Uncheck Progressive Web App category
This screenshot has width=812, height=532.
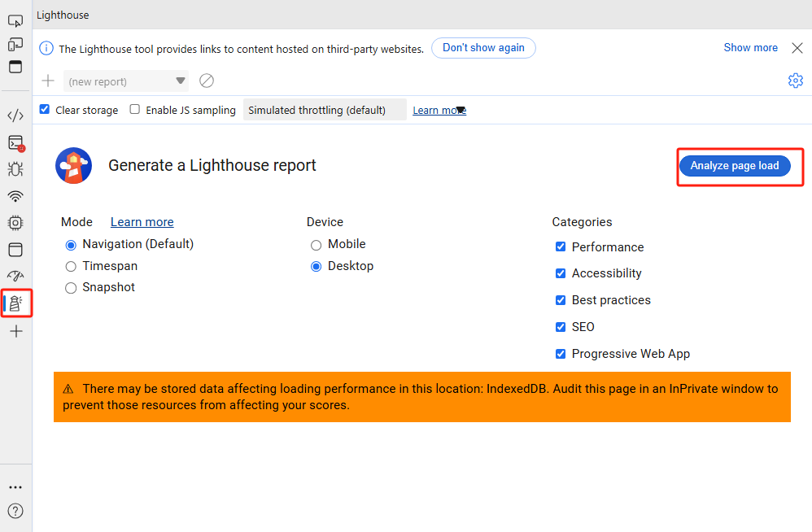pyautogui.click(x=561, y=354)
